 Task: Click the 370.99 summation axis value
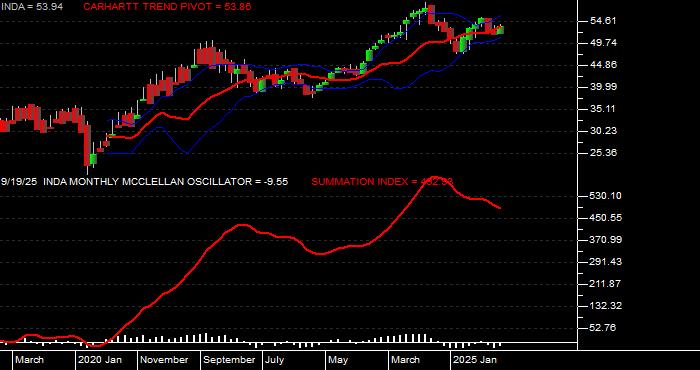(606, 240)
